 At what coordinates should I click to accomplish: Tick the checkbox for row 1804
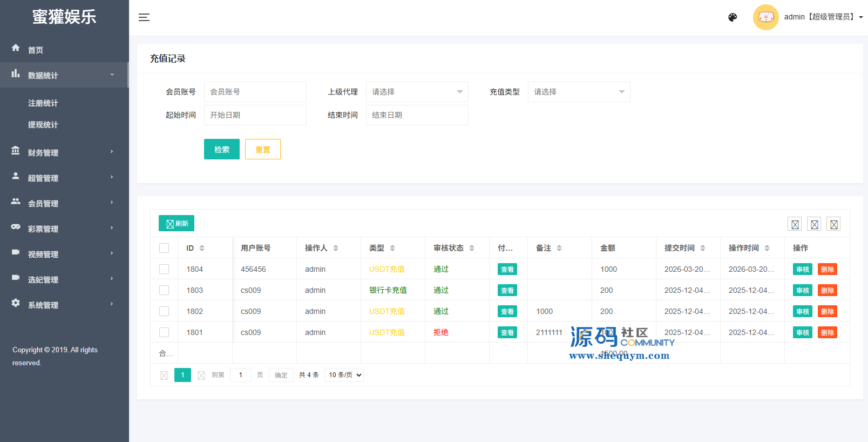[x=164, y=269]
